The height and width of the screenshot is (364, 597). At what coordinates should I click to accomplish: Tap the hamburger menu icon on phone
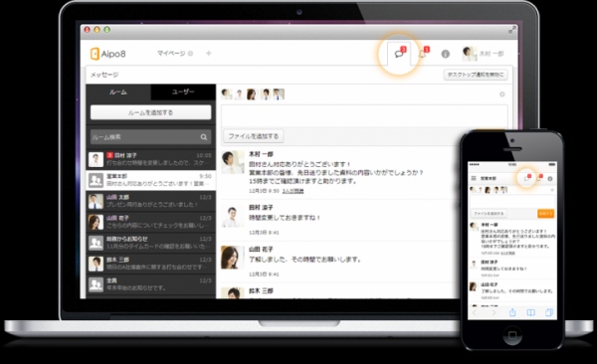pyautogui.click(x=474, y=178)
